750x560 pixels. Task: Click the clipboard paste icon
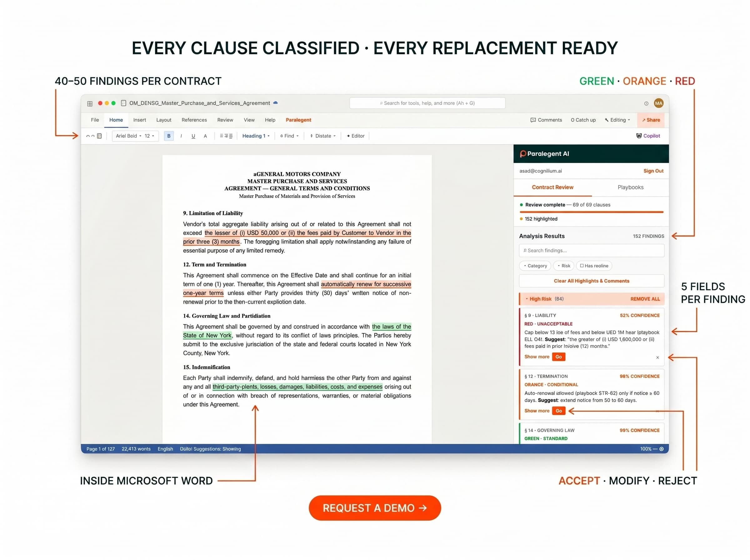click(99, 136)
